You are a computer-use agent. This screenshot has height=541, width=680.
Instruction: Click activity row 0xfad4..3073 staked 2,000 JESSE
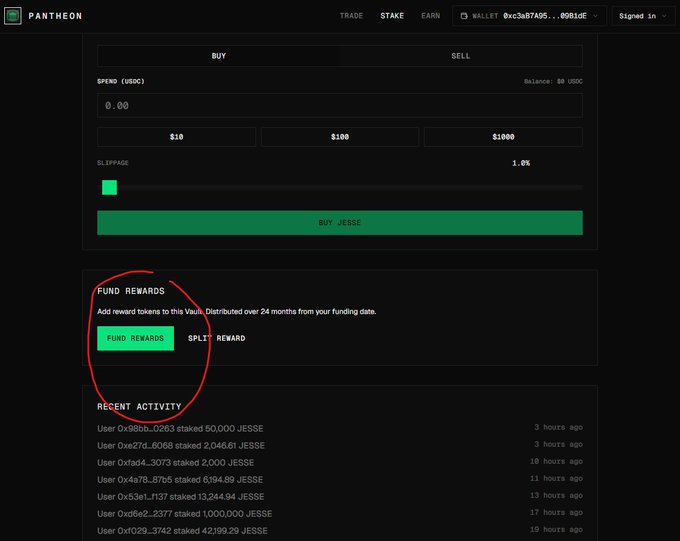340,462
